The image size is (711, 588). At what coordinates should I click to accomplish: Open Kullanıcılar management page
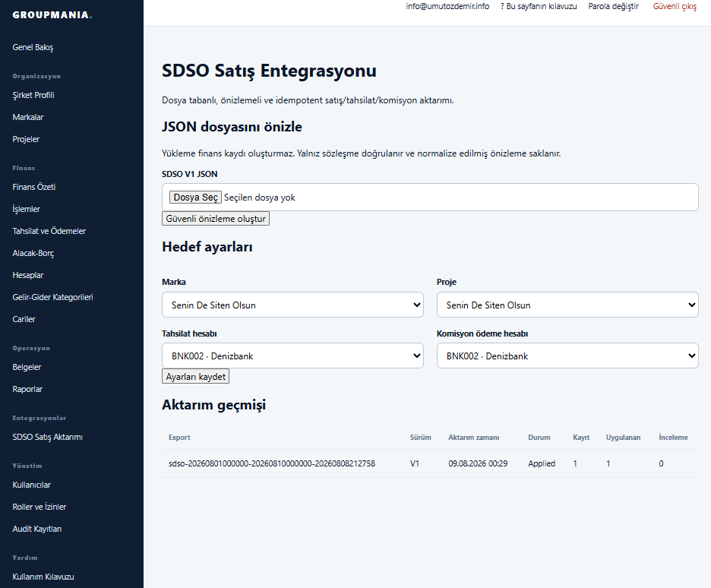click(x=31, y=485)
